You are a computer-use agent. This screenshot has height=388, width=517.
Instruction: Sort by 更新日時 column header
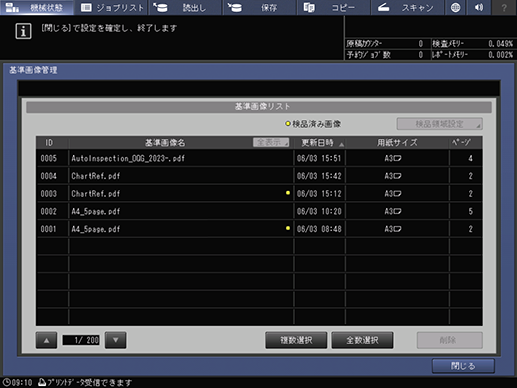[x=319, y=143]
